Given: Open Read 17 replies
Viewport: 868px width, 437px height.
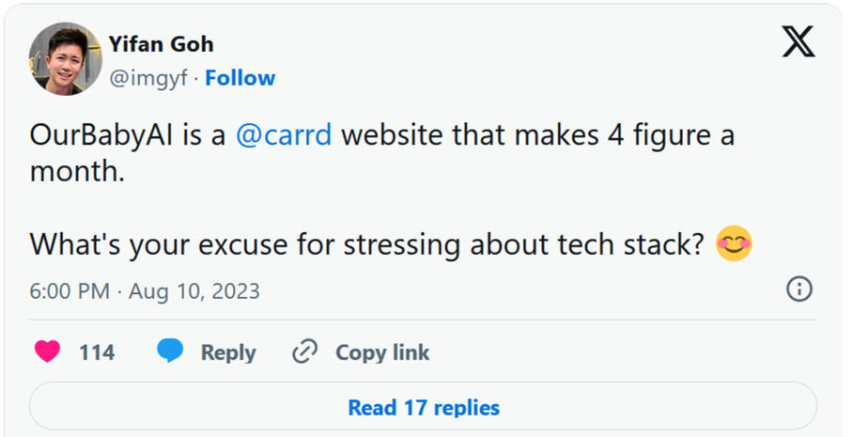Looking at the screenshot, I should coord(423,407).
